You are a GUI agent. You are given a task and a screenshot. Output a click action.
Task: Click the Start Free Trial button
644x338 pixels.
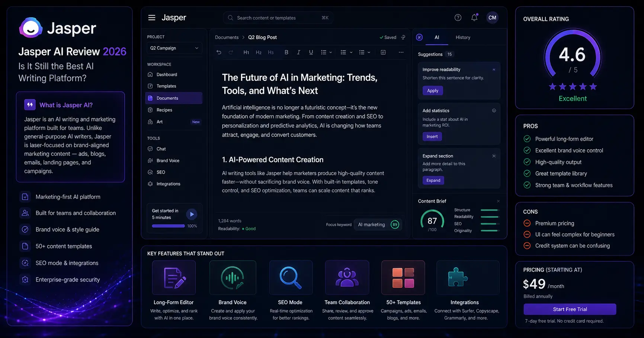(x=570, y=309)
